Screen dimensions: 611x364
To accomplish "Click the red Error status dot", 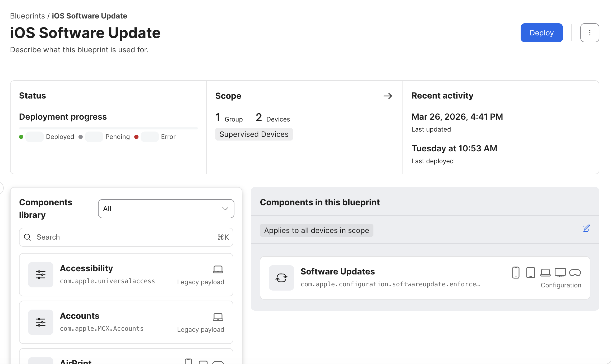I will click(136, 137).
